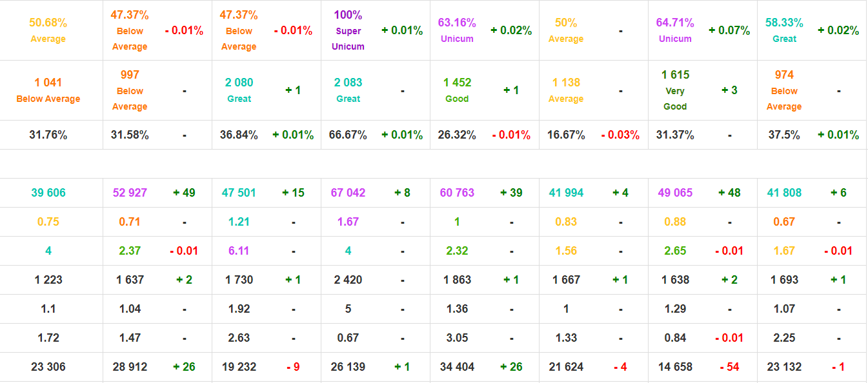Click the red - 54 change indicator
868x383 pixels.
click(729, 367)
